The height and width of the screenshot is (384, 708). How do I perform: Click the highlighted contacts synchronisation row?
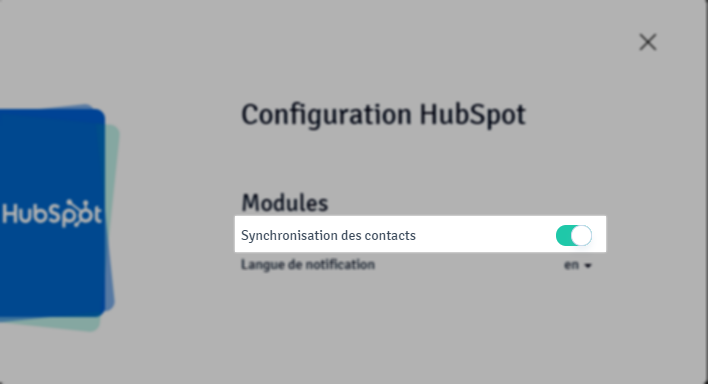420,234
